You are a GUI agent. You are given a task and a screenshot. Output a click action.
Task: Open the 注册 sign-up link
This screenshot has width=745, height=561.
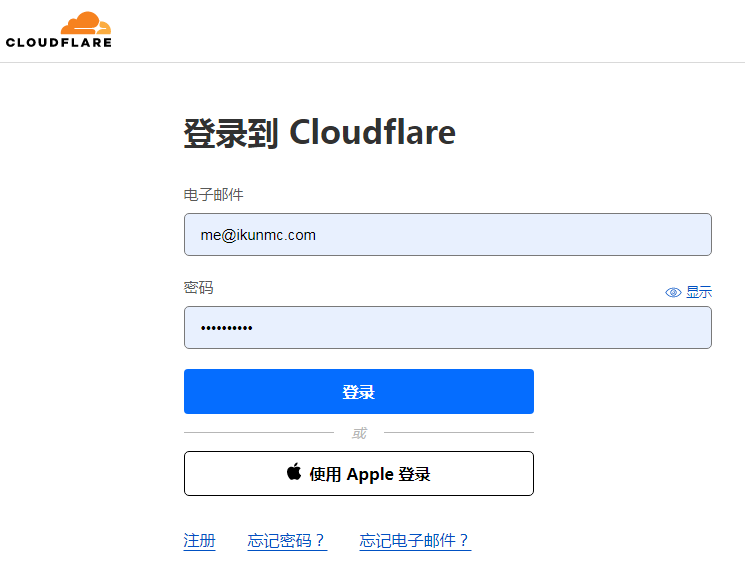199,541
